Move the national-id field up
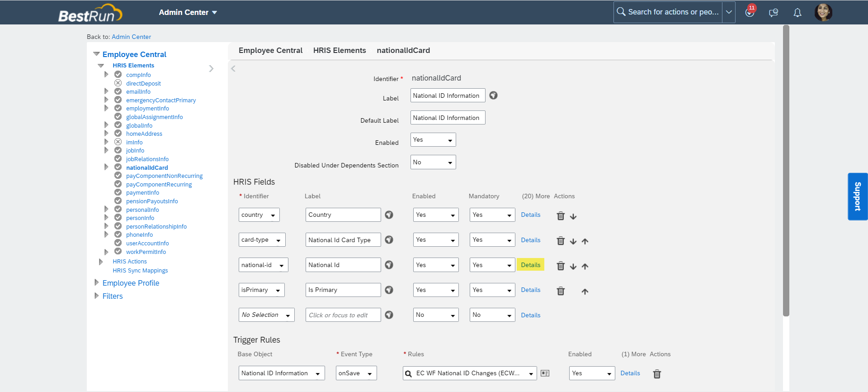 585,266
